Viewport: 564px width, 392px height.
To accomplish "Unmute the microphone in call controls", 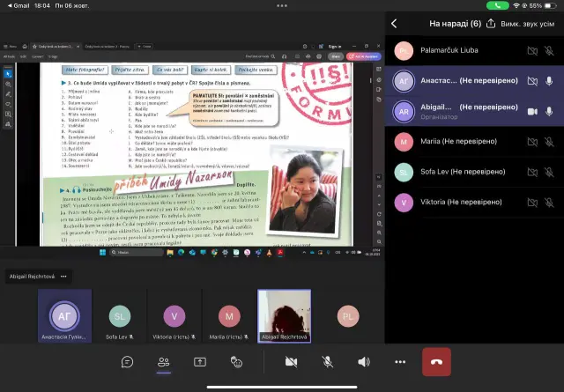I will click(x=327, y=361).
